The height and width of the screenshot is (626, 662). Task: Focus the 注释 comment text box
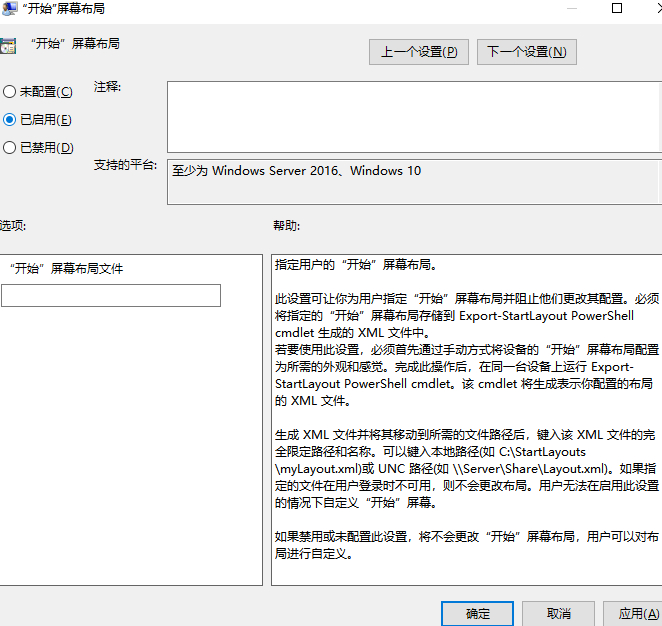[x=412, y=115]
